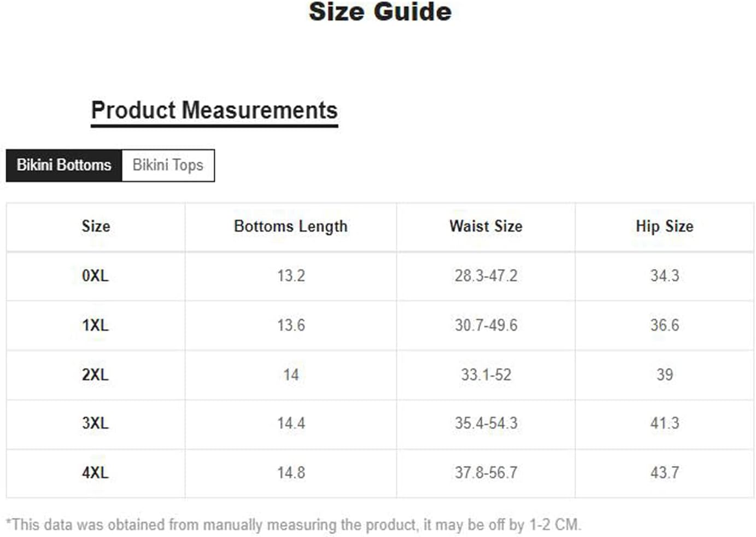Click the 39 hip size cell

[665, 375]
